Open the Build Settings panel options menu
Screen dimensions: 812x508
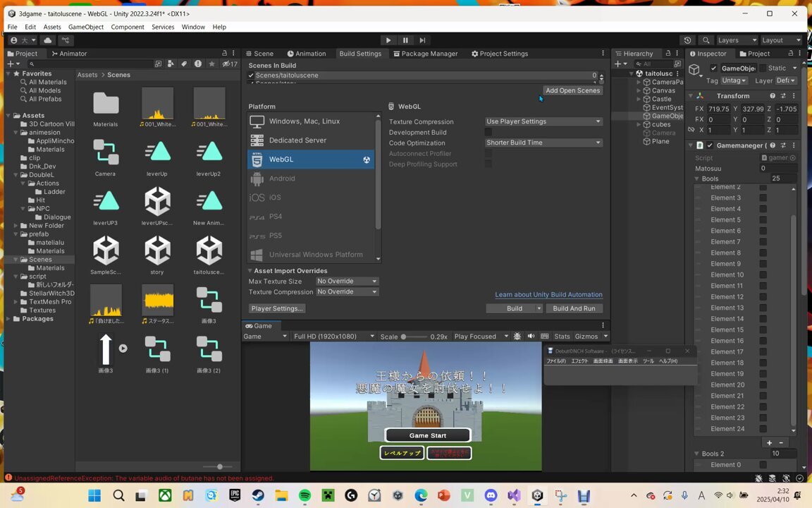(603, 54)
